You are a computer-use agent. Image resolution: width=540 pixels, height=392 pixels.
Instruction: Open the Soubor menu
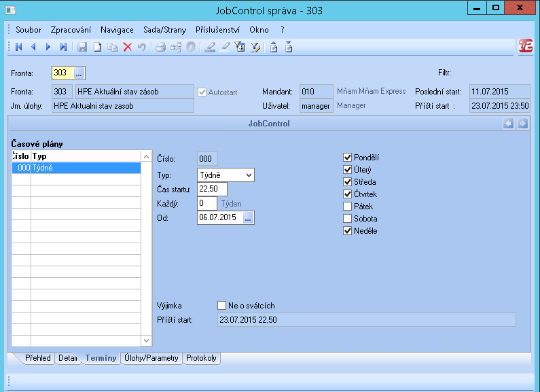click(29, 30)
